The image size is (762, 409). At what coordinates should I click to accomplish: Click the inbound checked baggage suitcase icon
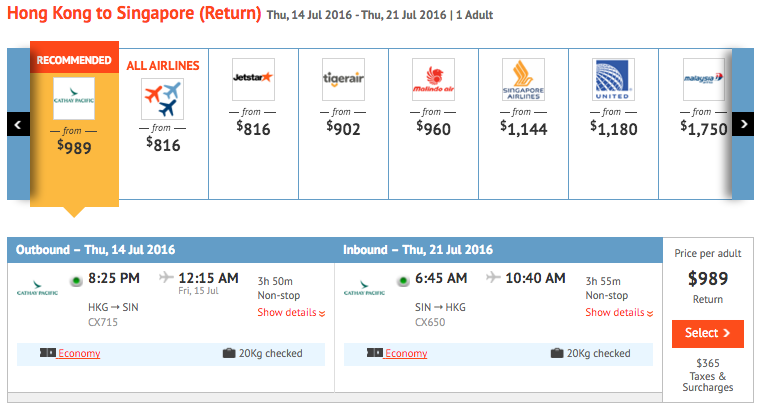557,353
